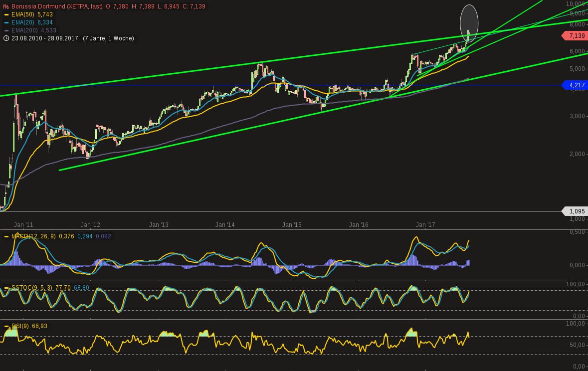Click the date range 23.08.2010 - 28.08.2017
The image size is (588, 371).
[44, 38]
